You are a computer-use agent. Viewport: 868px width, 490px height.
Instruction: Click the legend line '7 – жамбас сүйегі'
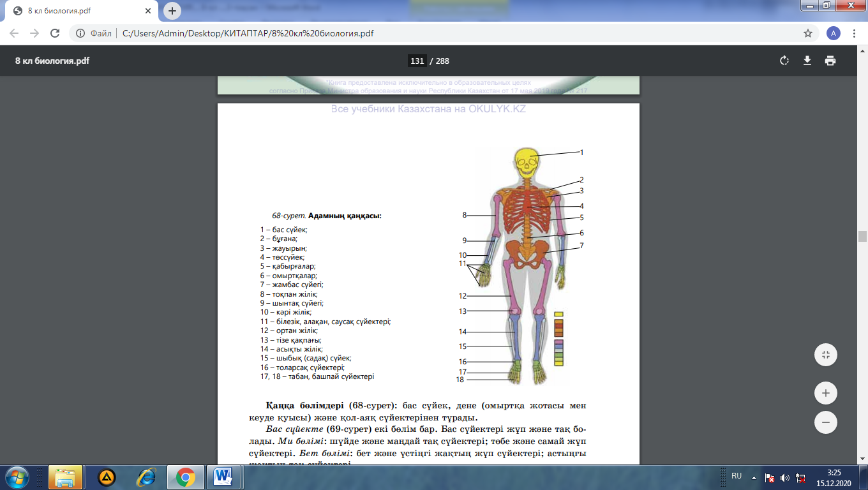pos(292,285)
